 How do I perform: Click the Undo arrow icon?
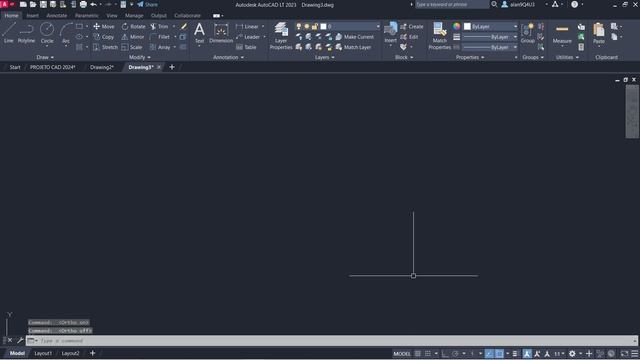(x=93, y=4)
